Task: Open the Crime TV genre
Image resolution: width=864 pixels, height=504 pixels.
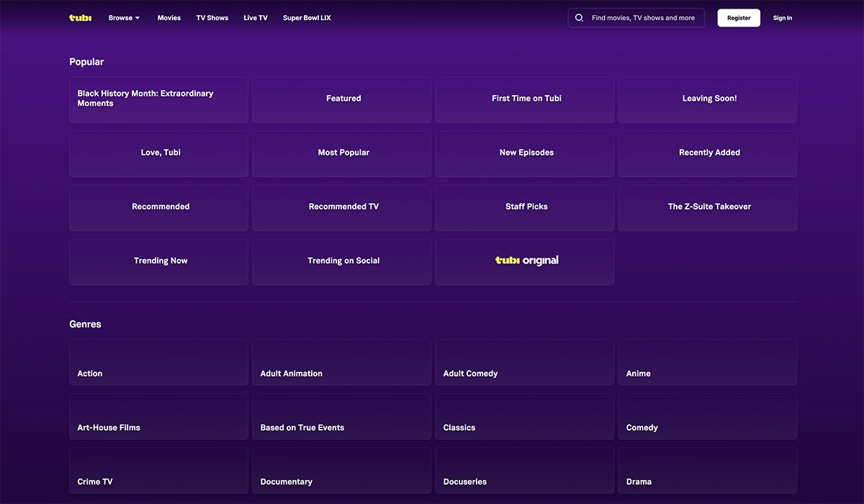Action: click(x=159, y=470)
